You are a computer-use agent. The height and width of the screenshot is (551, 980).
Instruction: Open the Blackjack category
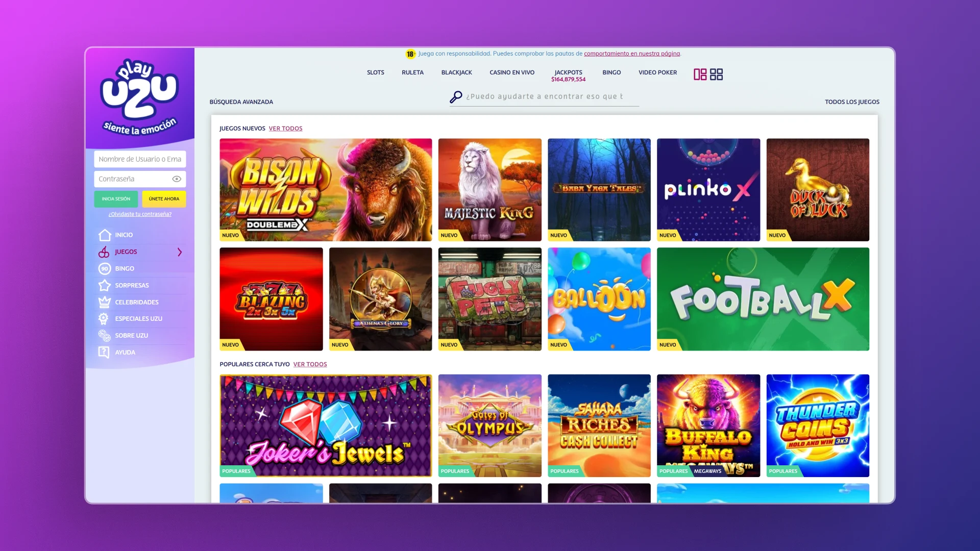[x=456, y=72]
